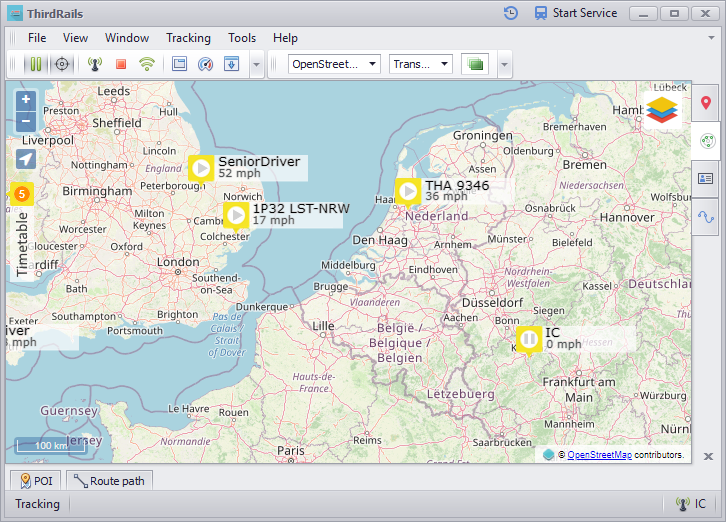Expand toolbar overflow arrow after download icon
Viewport: 726px width, 522px height.
[257, 64]
